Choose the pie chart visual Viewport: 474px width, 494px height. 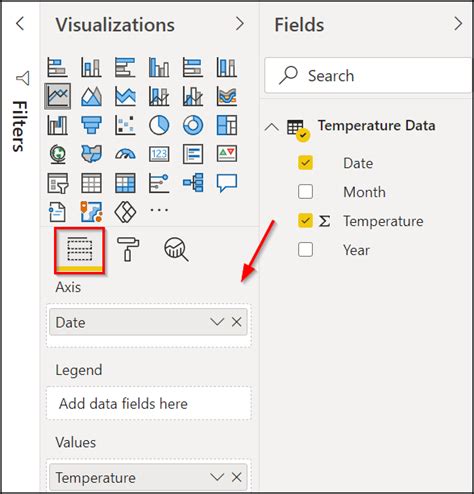pos(159,125)
